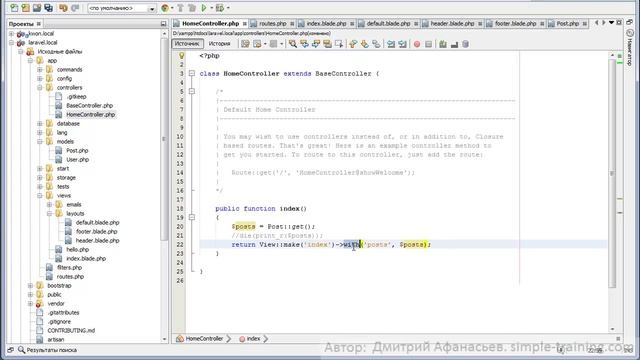Click Shift Line Left icon
The width and height of the screenshot is (640, 360).
click(391, 44)
